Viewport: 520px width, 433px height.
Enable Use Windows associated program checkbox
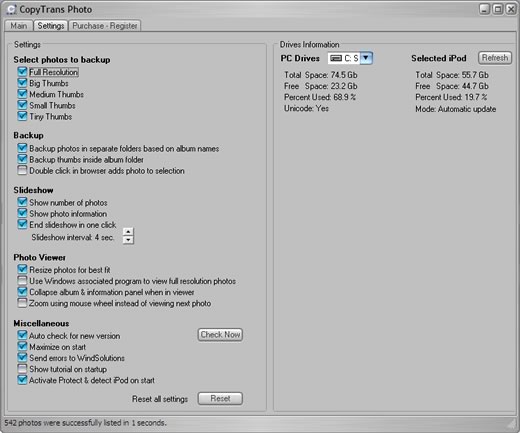(22, 281)
